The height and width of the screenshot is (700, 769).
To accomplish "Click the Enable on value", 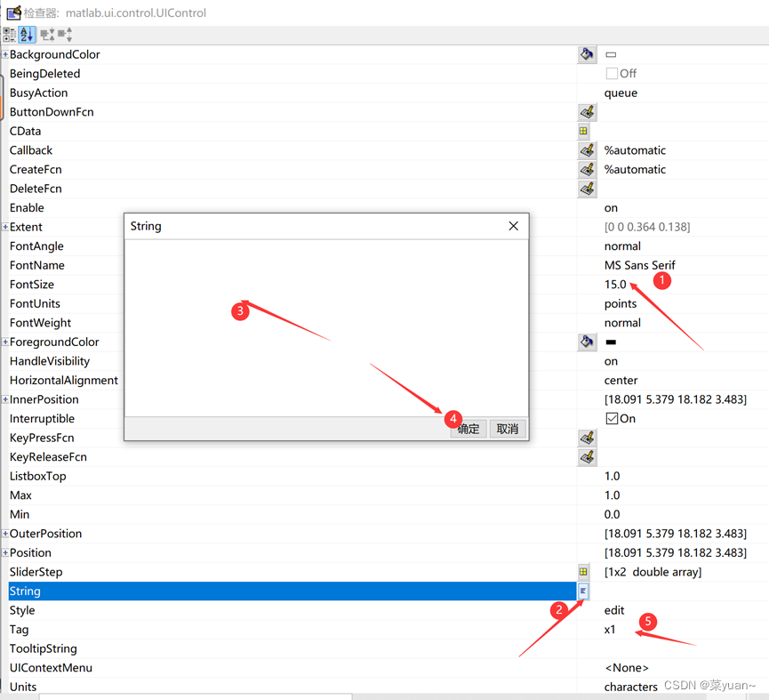I will tap(611, 208).
